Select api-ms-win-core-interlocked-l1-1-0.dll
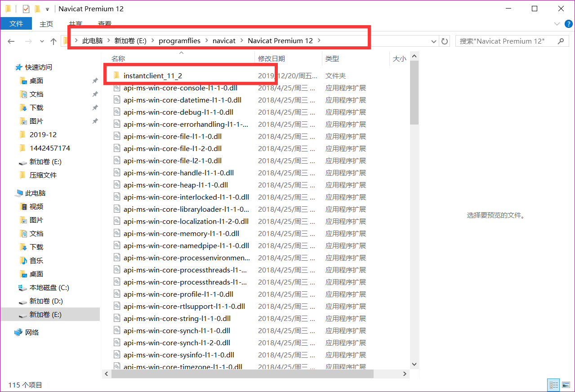Viewport: 575px width, 392px height. point(186,197)
